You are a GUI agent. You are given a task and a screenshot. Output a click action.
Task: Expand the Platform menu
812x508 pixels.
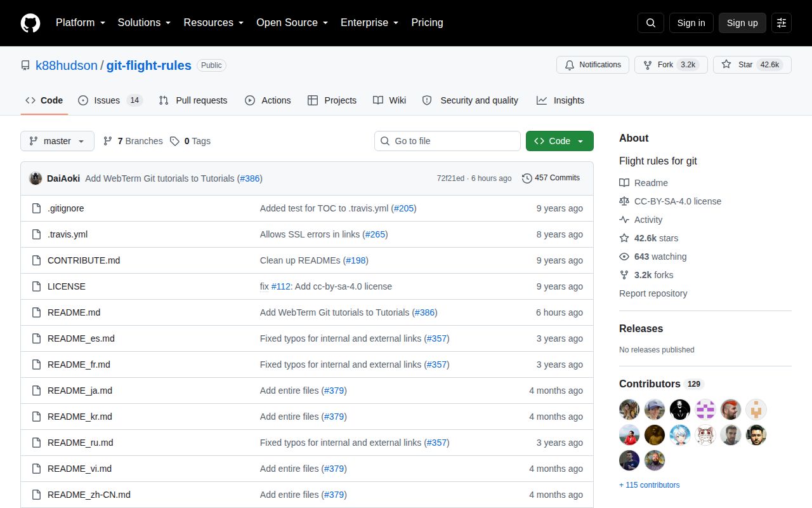point(80,23)
